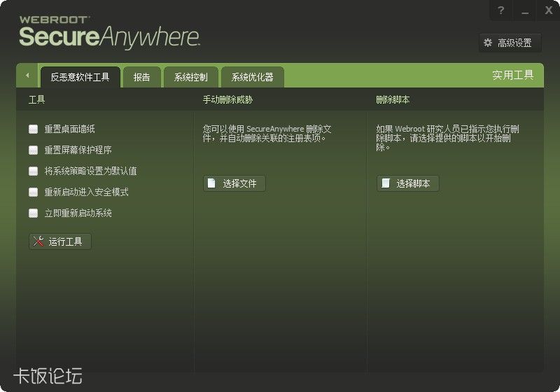560x392 pixels.
Task: Click the Webroot SecureAnywhere logo
Action: tap(109, 32)
